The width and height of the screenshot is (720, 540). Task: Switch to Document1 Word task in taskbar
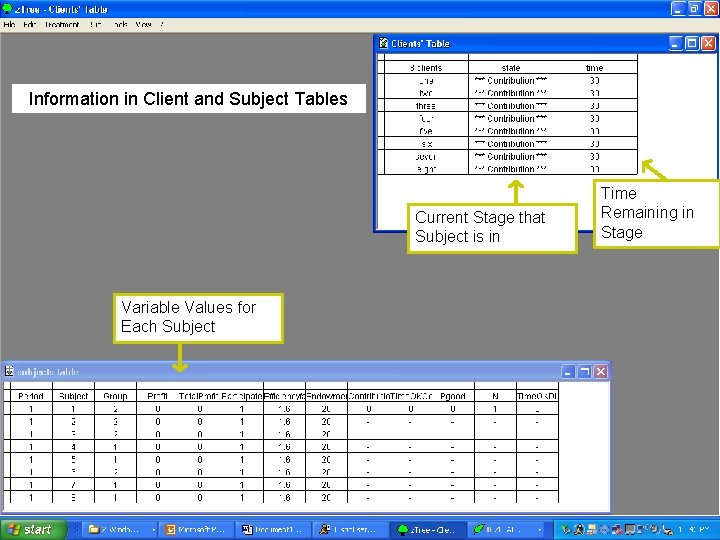pyautogui.click(x=273, y=529)
